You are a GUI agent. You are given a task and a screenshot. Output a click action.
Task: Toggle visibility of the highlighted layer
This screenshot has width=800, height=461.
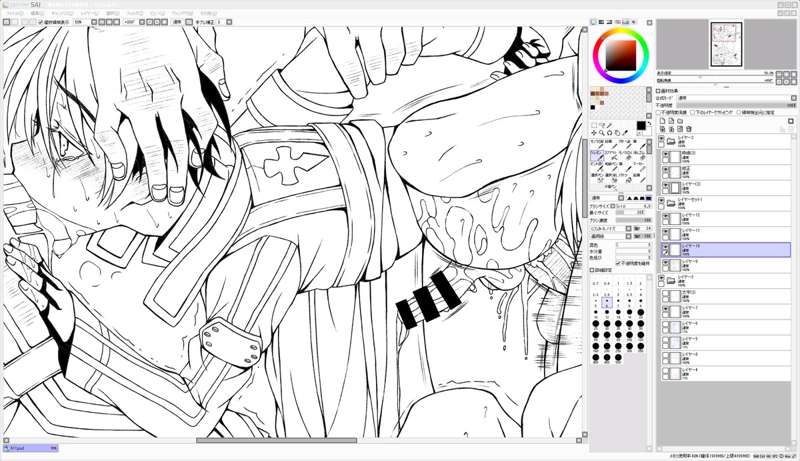(665, 246)
